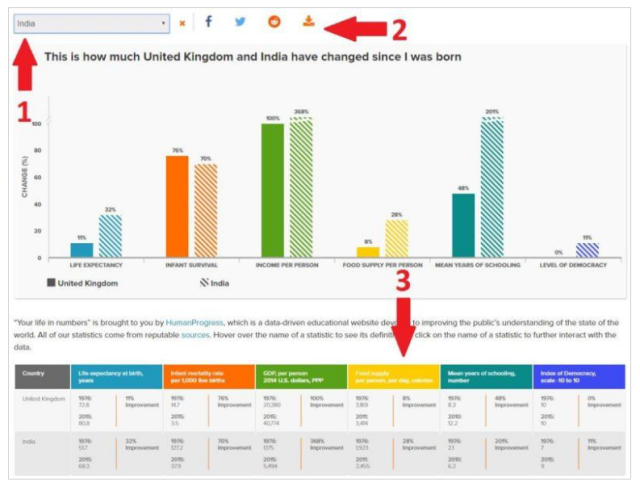Share the chart on Twitter

240,22
